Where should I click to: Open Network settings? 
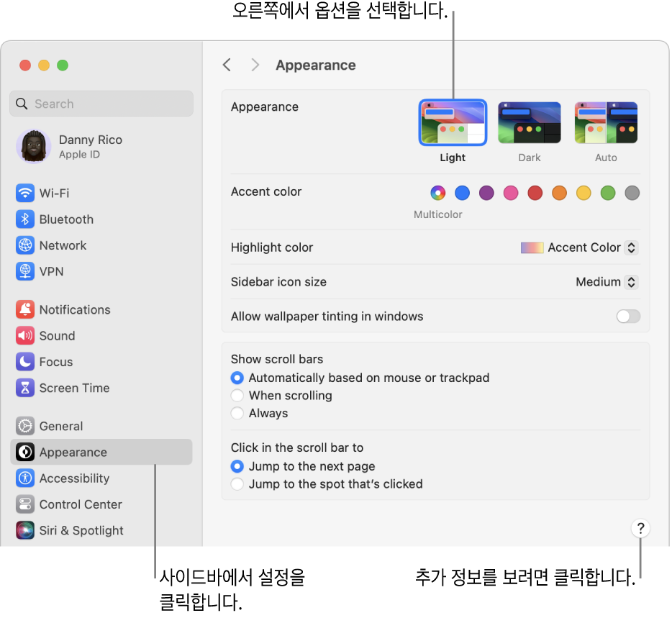[x=61, y=245]
